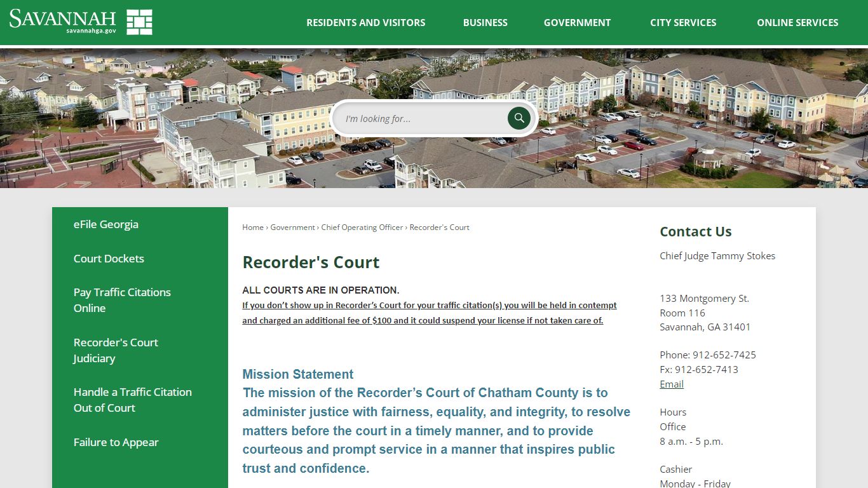Open the Business menu
Screen dimensions: 868x488
pyautogui.click(x=485, y=22)
